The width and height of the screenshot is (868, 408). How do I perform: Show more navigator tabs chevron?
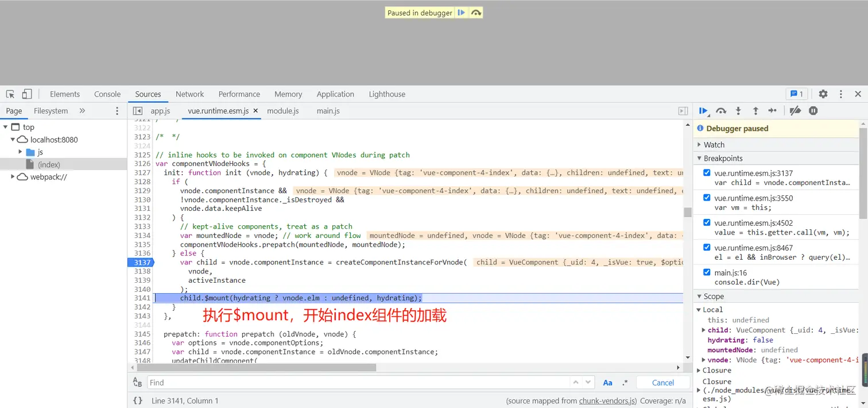(x=82, y=111)
